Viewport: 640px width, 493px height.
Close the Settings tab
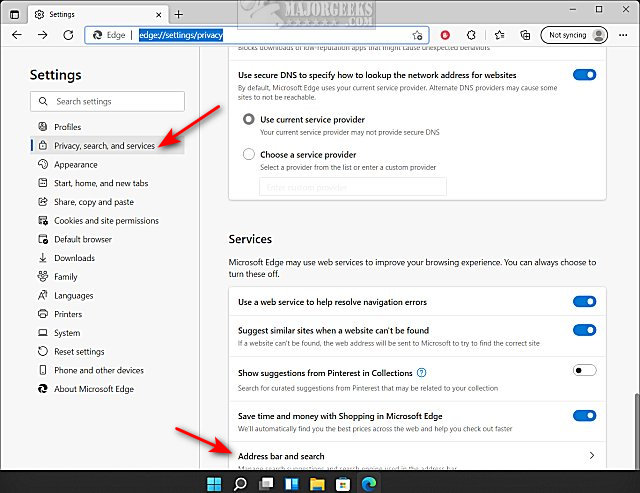(x=159, y=15)
